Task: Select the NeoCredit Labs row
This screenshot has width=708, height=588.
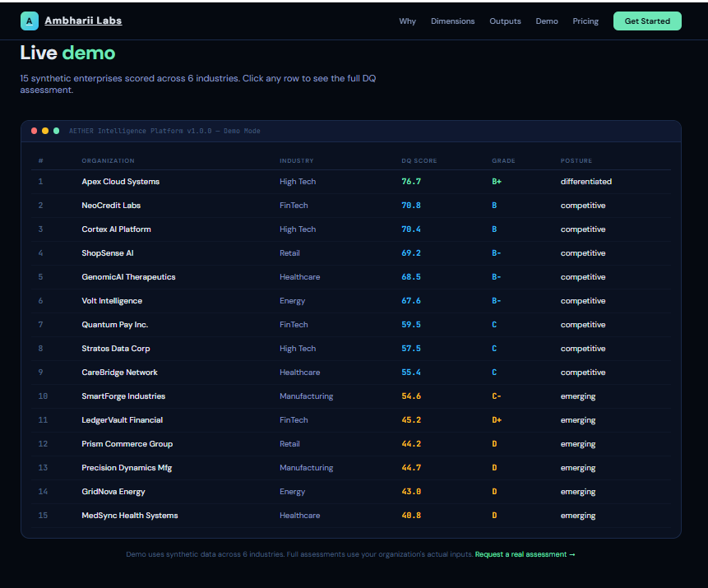Action: click(x=111, y=206)
